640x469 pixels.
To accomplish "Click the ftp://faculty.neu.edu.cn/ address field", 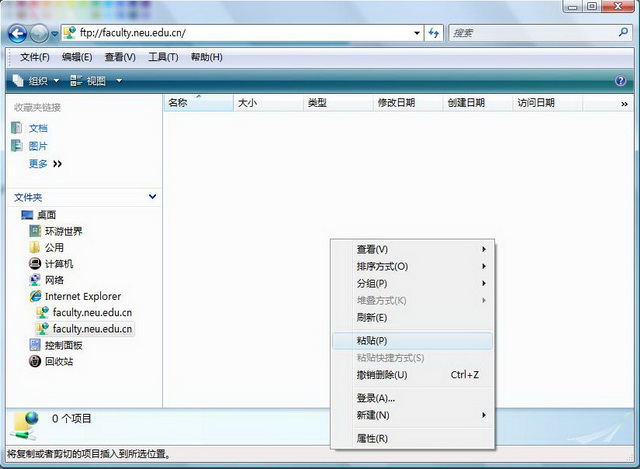I will click(242, 33).
